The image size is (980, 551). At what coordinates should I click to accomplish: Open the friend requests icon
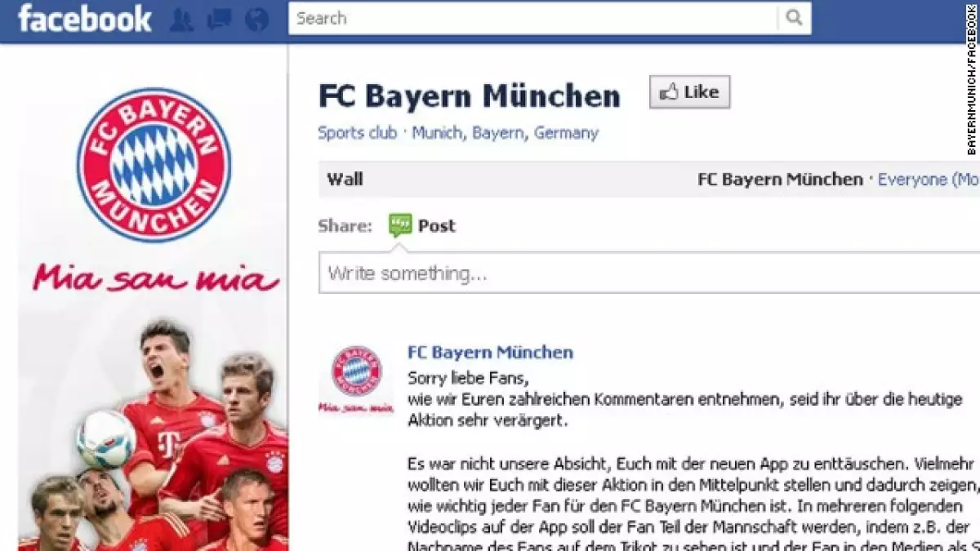tap(181, 20)
